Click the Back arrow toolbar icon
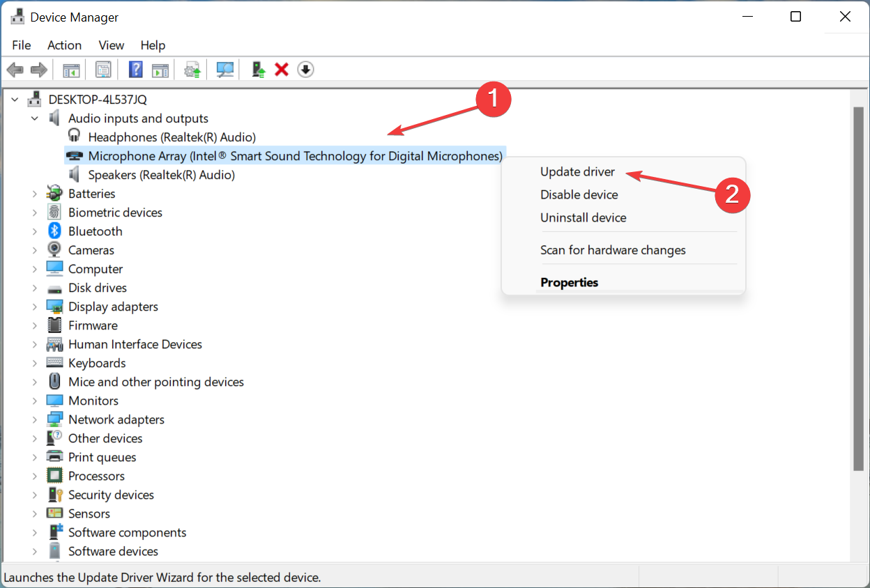Viewport: 870px width, 588px height. click(x=15, y=70)
